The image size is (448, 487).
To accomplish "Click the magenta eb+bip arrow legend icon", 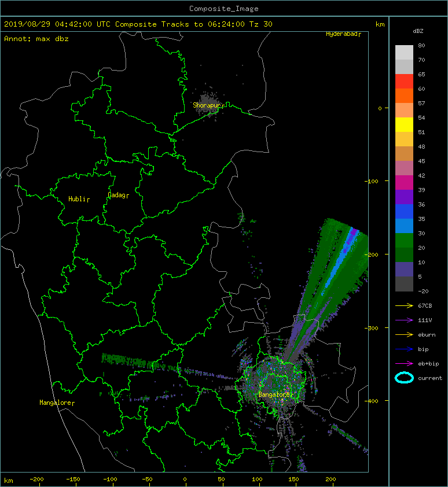I will 404,363.
